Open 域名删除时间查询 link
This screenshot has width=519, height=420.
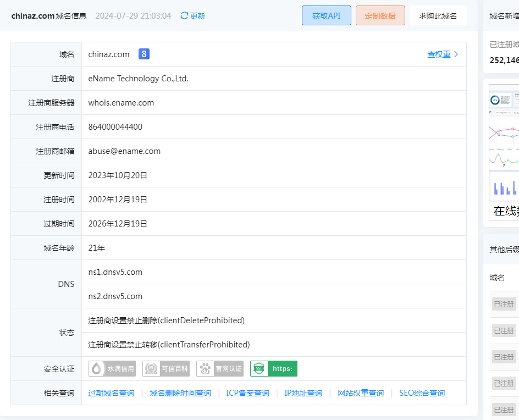(180, 393)
